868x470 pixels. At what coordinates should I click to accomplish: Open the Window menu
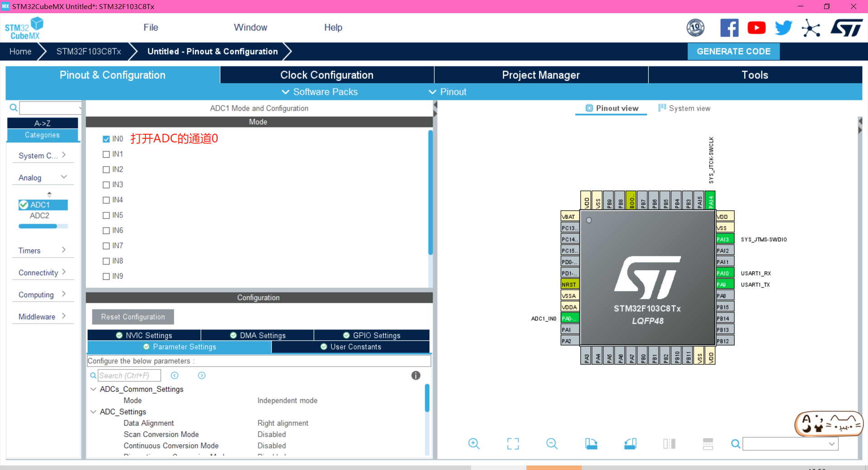pyautogui.click(x=250, y=28)
